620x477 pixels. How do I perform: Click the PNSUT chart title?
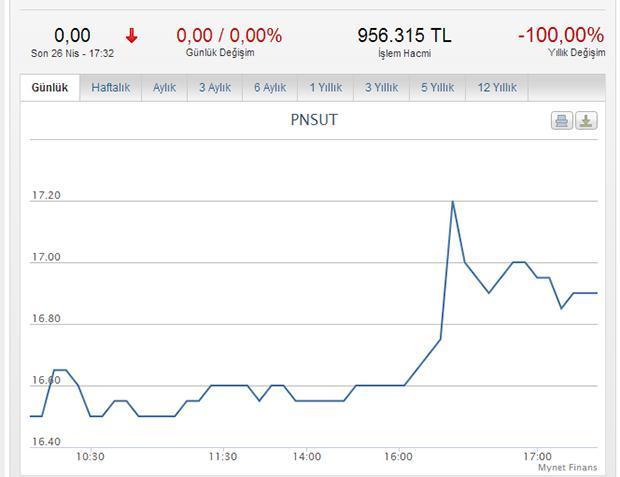pos(314,120)
